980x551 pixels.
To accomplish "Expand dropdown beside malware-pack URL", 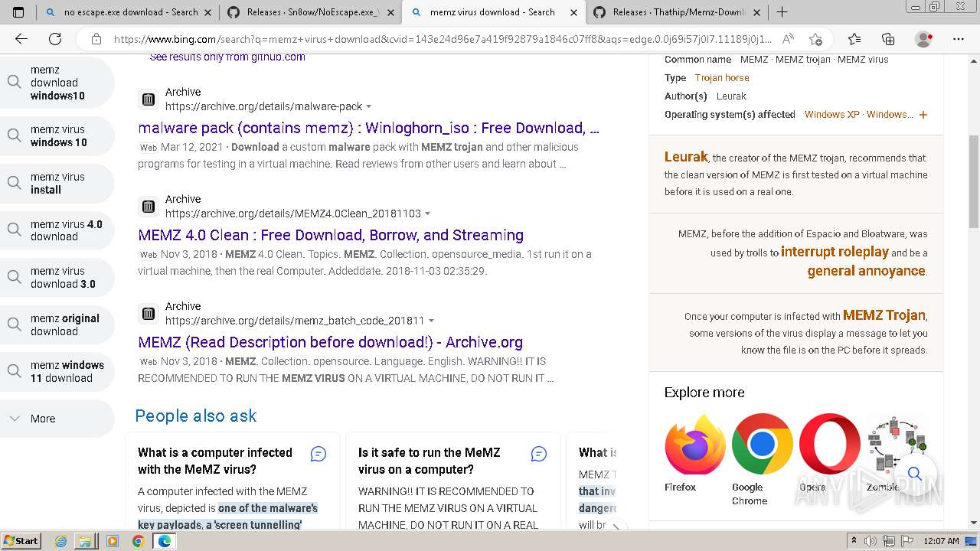I will (x=369, y=107).
